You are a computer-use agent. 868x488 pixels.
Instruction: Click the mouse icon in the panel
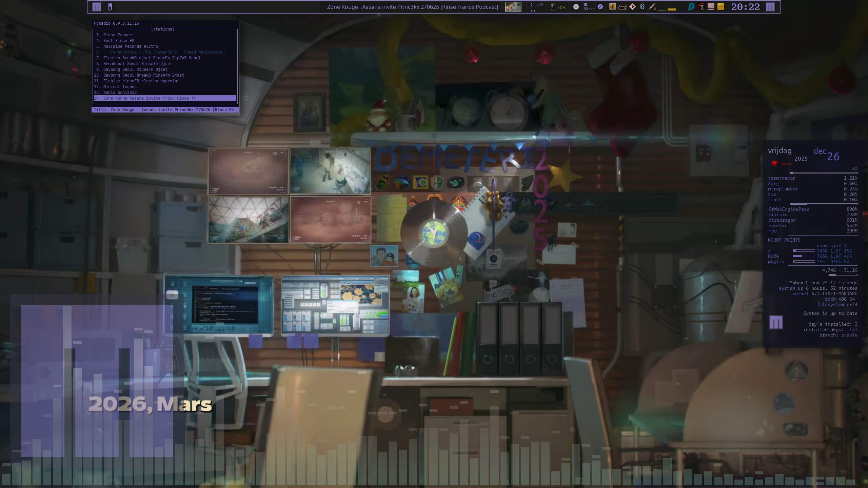[110, 7]
